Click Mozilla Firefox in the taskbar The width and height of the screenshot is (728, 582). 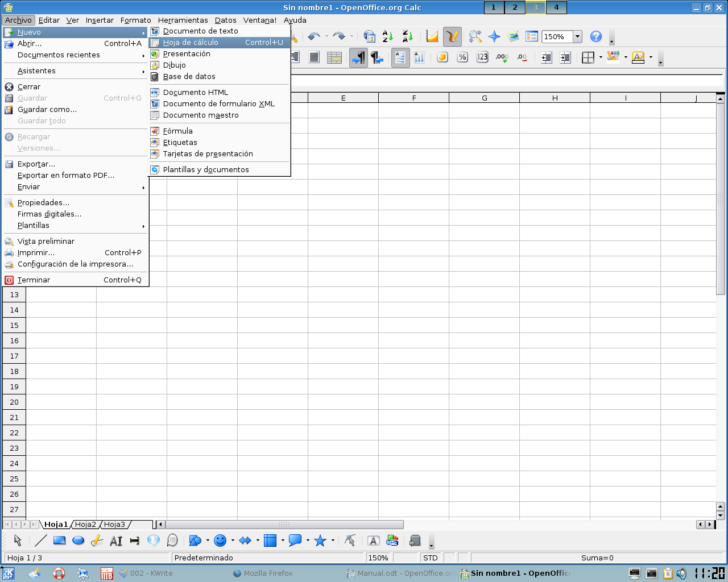point(268,573)
